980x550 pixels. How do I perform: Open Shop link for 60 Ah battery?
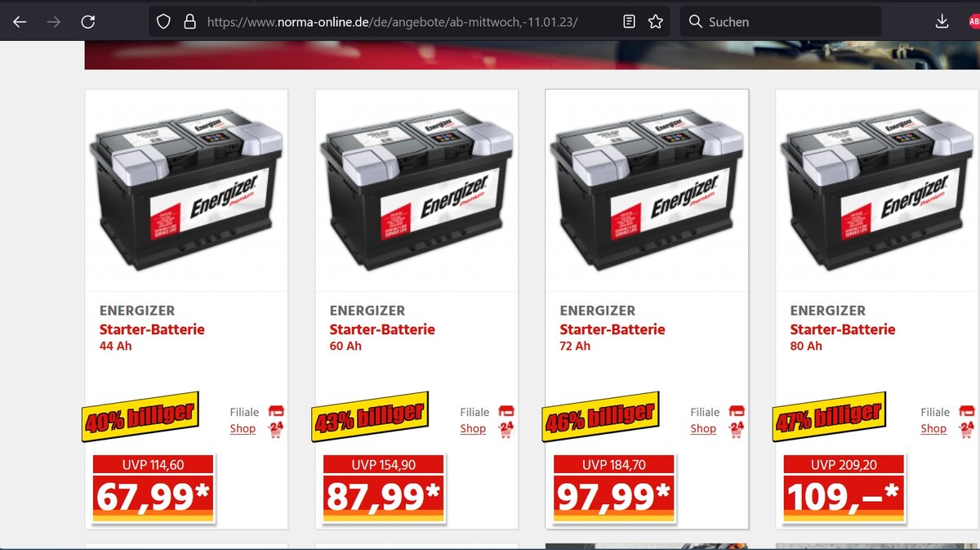473,428
